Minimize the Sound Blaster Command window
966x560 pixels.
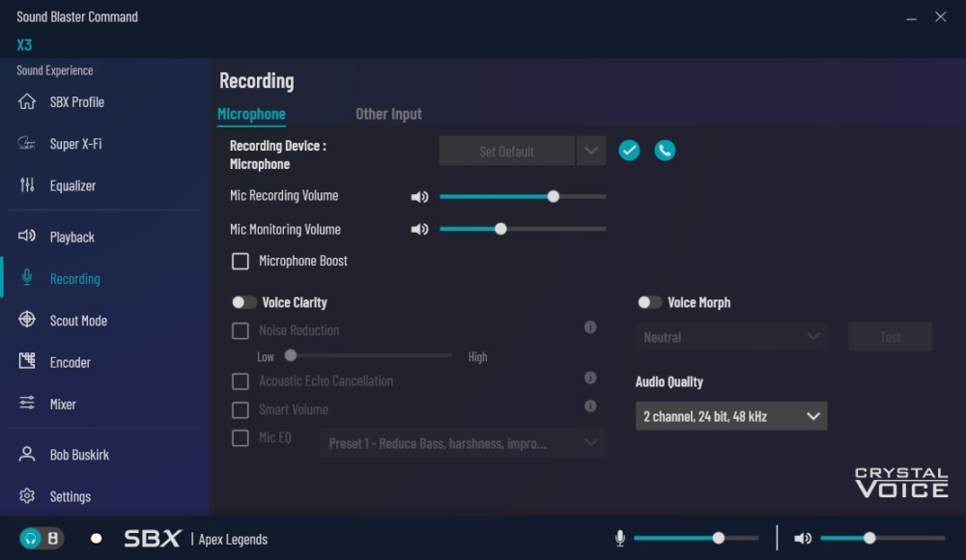click(911, 17)
